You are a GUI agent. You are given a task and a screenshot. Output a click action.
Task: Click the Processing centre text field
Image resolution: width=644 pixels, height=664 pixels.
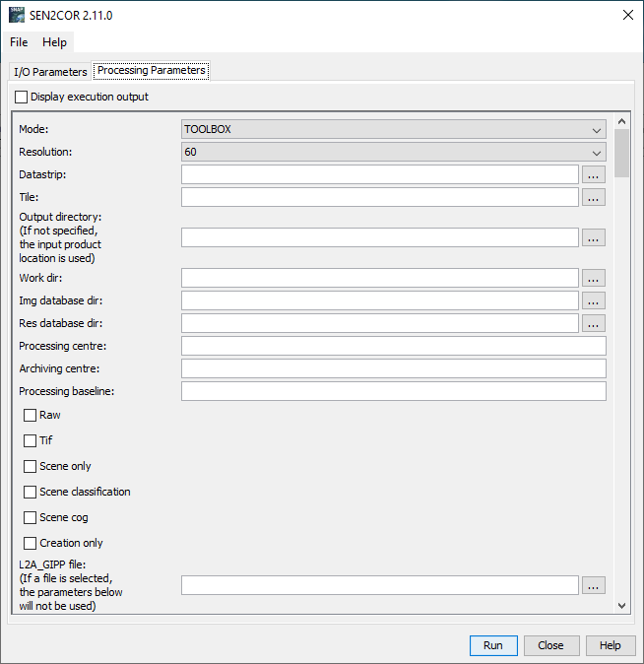tap(394, 346)
